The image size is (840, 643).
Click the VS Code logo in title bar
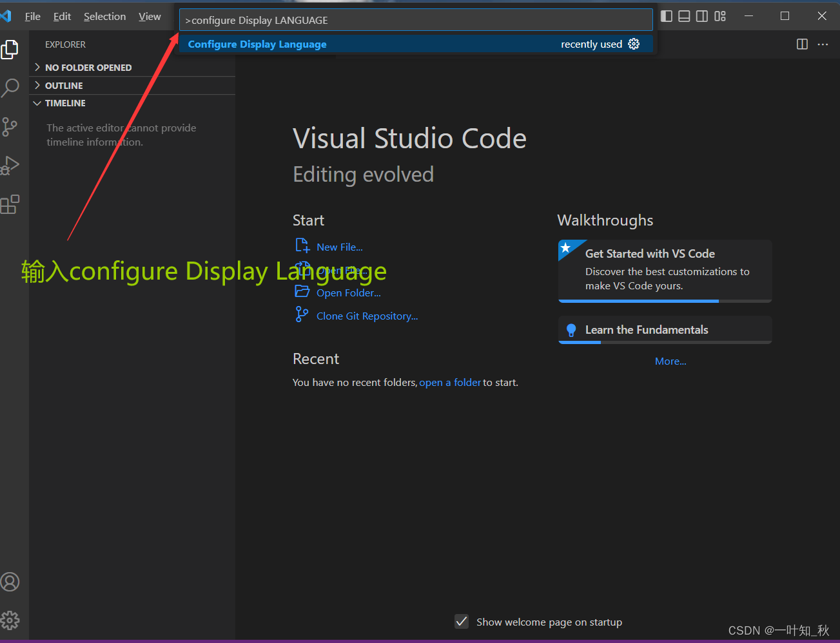[6, 16]
